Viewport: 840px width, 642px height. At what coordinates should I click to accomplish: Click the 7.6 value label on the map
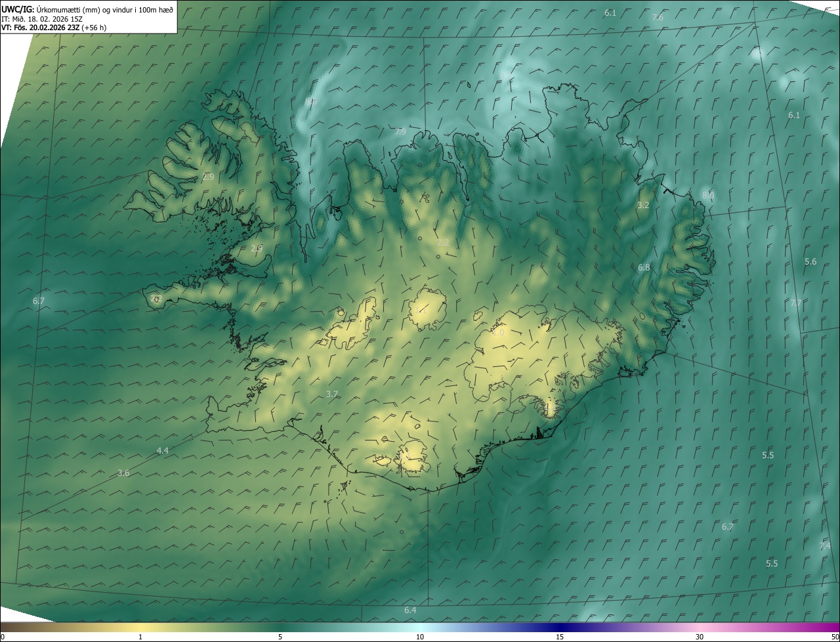point(658,18)
